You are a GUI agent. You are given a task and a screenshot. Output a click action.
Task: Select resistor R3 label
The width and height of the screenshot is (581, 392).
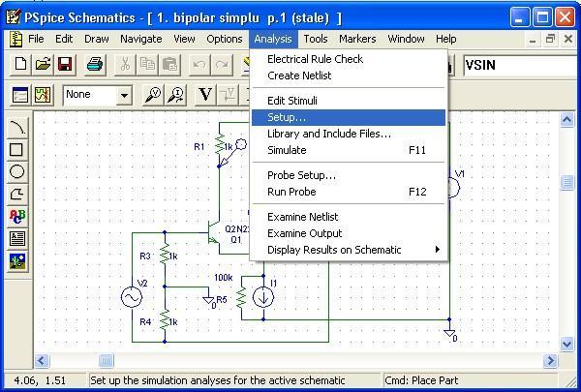pos(145,256)
